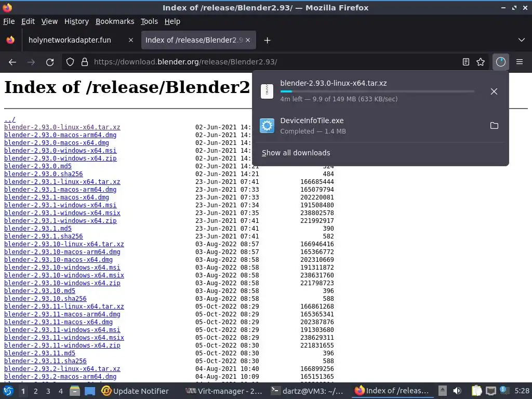
Task: Switch to dartz@VM3 terminal taskbar window
Action: (307, 391)
